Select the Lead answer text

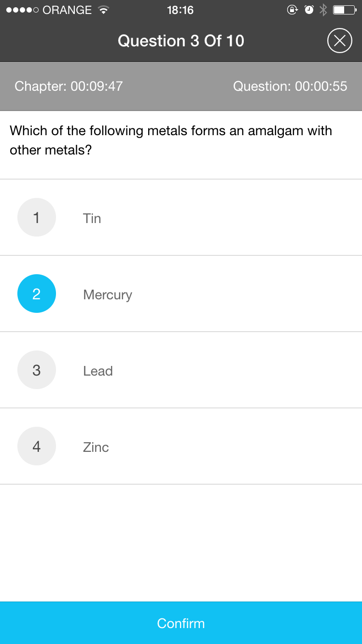(x=97, y=371)
